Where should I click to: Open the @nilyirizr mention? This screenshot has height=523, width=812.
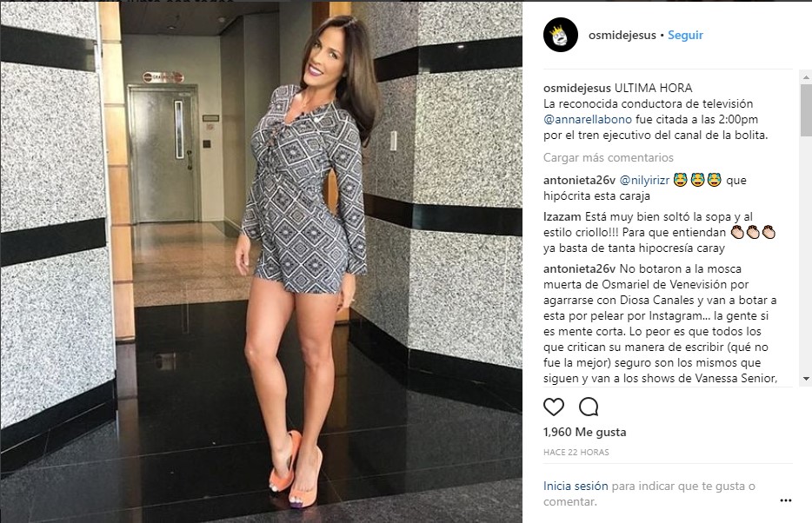pos(645,180)
